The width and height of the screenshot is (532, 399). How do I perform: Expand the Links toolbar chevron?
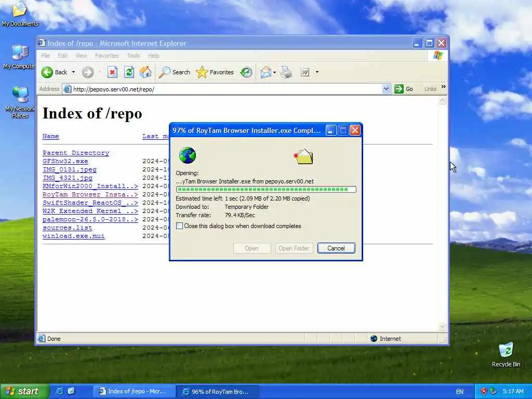[444, 87]
